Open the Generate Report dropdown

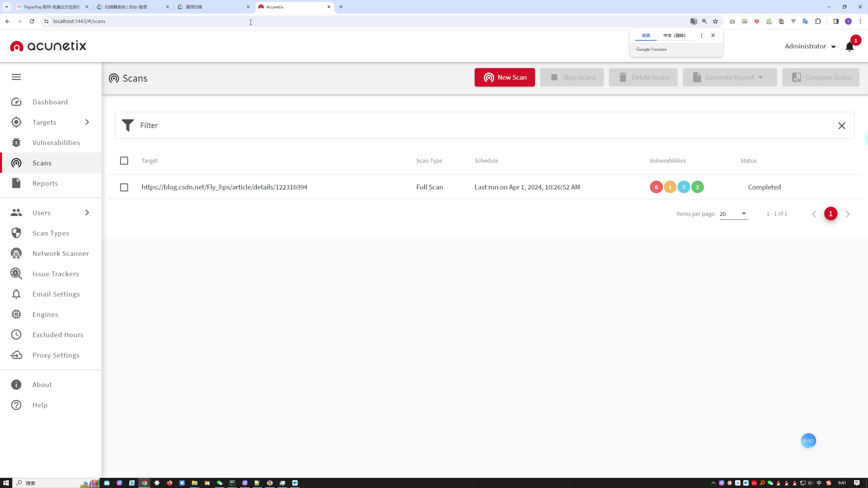click(730, 77)
